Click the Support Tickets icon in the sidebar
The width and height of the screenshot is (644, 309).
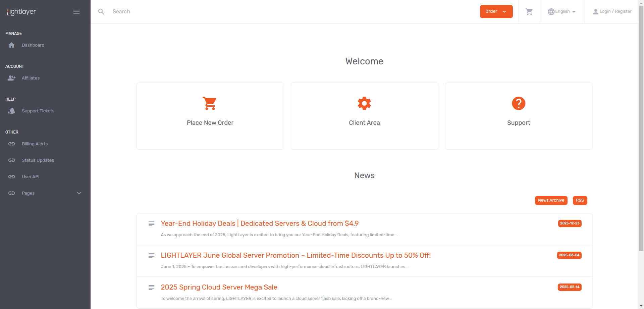click(12, 111)
